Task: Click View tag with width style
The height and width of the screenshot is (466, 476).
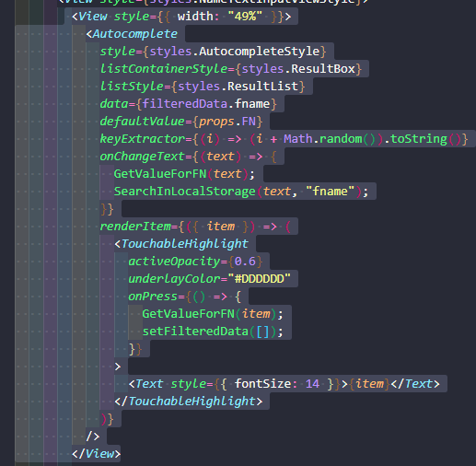Action: (x=181, y=17)
